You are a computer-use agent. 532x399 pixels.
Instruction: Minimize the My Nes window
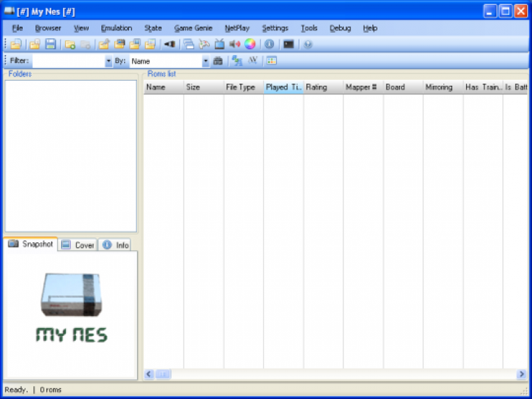[489, 11]
